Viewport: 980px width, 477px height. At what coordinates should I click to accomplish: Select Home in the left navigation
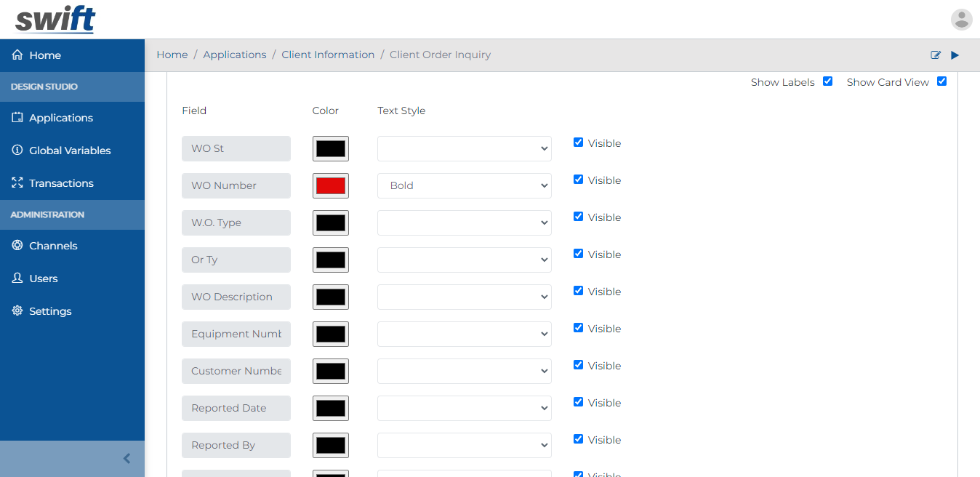[44, 55]
